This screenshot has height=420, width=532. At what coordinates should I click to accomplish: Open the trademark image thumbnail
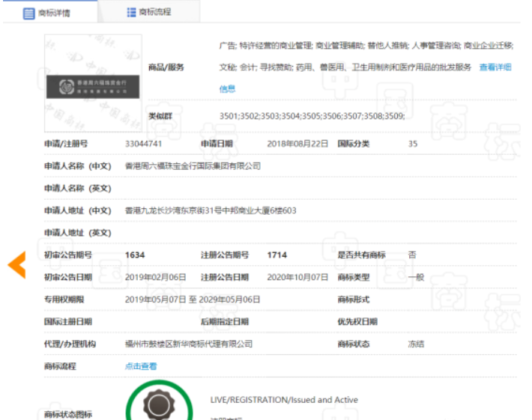point(93,83)
